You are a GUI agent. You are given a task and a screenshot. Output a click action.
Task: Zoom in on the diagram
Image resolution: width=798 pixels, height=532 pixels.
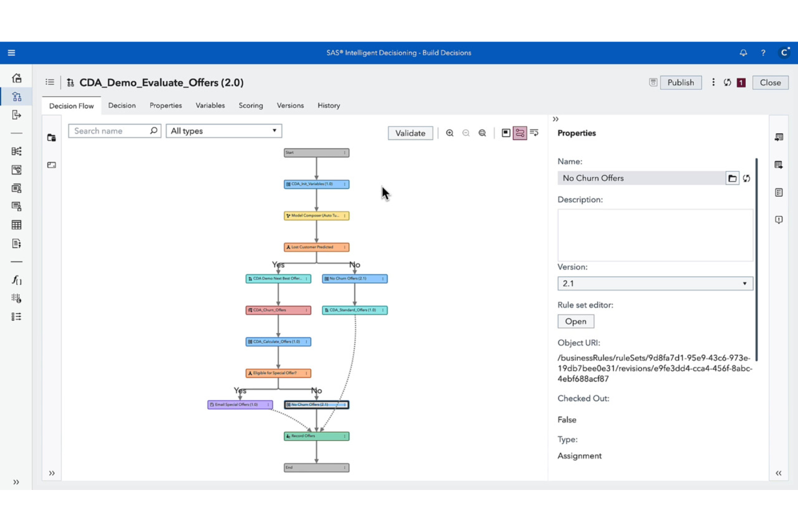[x=450, y=133]
